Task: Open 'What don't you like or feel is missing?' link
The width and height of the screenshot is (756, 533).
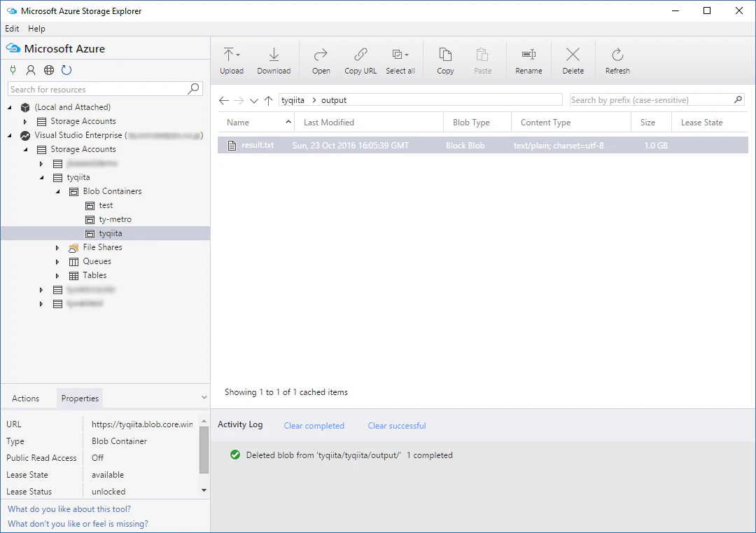Action: (x=78, y=524)
